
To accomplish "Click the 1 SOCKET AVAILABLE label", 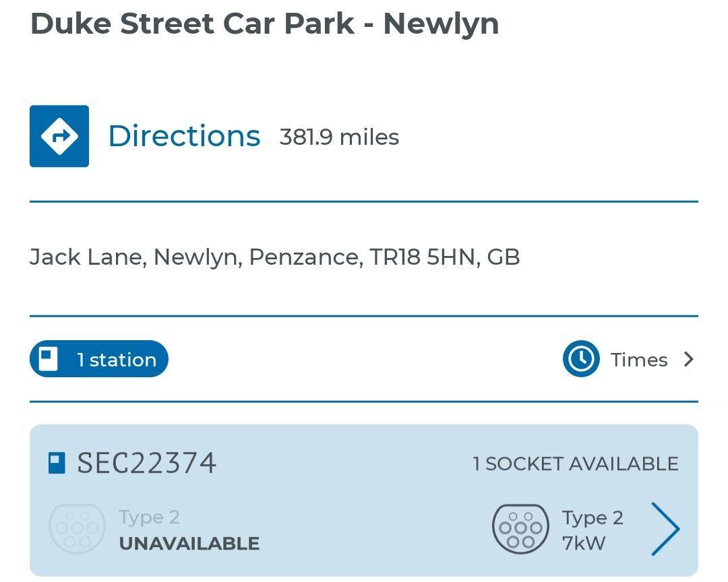I will [575, 463].
